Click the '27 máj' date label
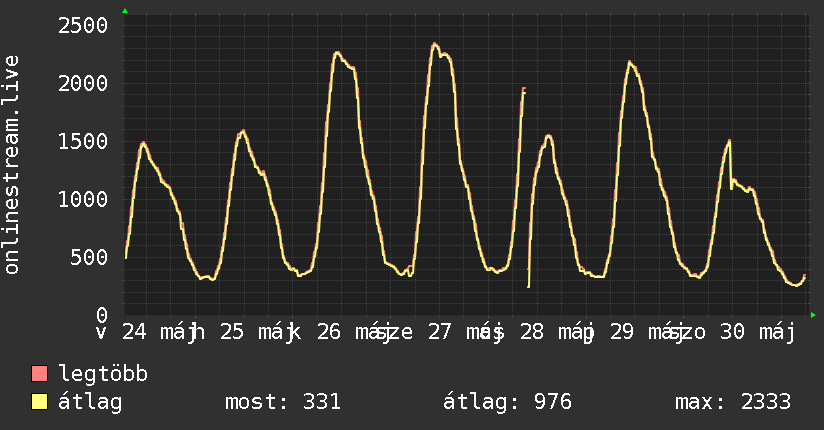This screenshot has width=824, height=430. (464, 333)
